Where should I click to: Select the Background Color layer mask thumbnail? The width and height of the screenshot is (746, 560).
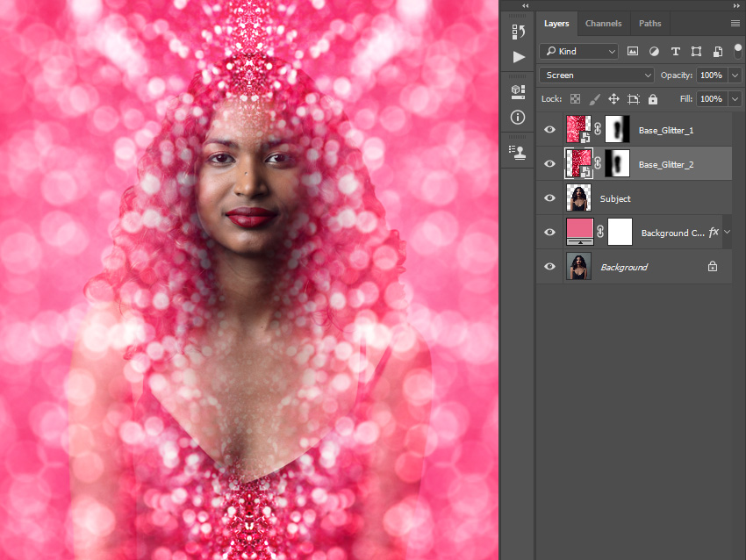(620, 232)
